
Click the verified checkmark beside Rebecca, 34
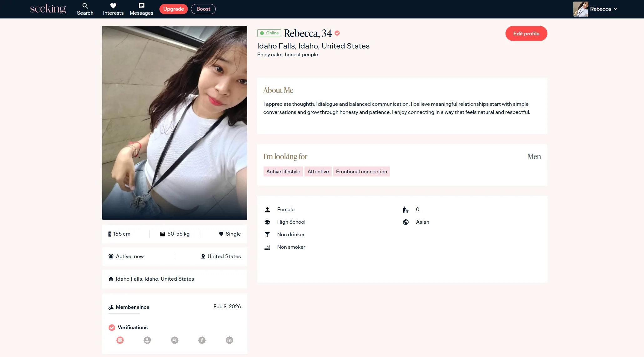tap(337, 33)
